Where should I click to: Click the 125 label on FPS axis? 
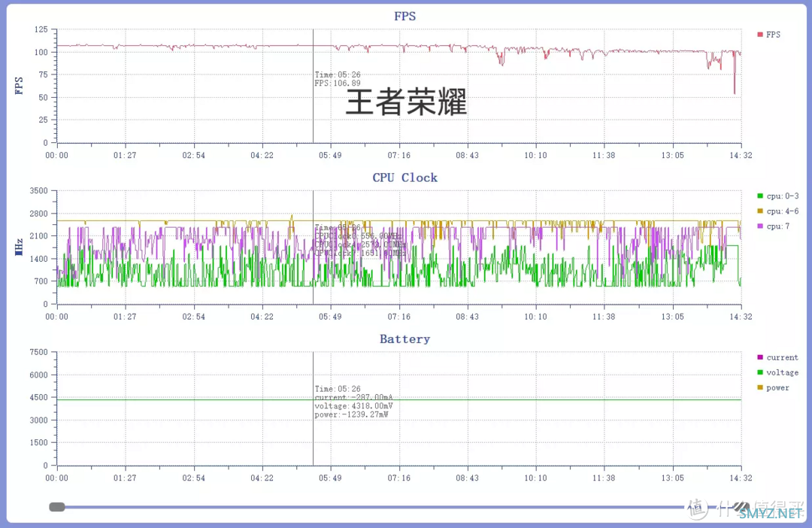(41, 29)
